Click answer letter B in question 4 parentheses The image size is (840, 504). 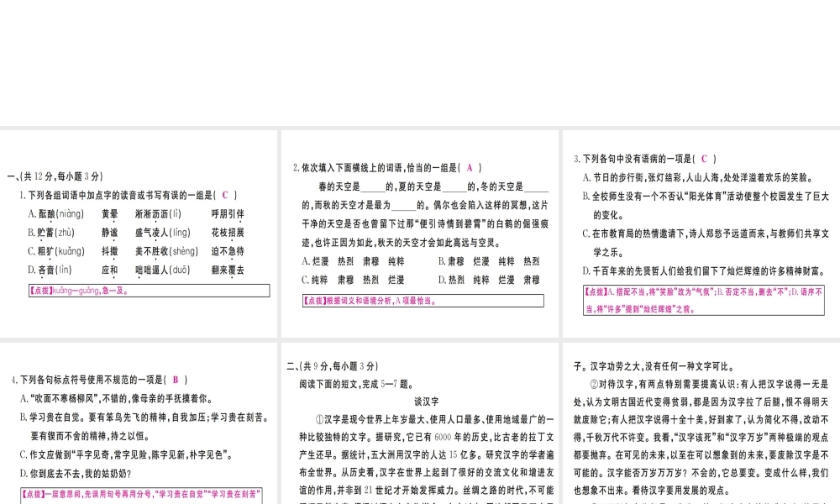tap(176, 380)
